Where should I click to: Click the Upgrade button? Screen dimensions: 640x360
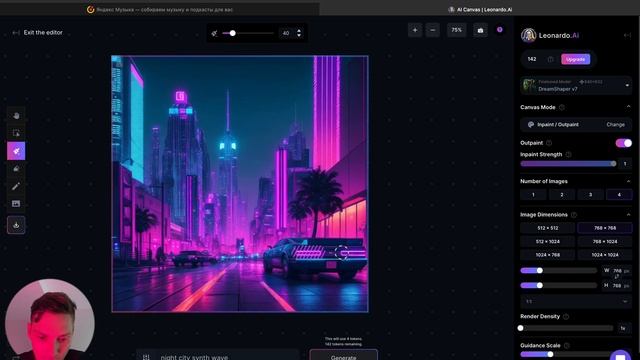click(x=576, y=59)
